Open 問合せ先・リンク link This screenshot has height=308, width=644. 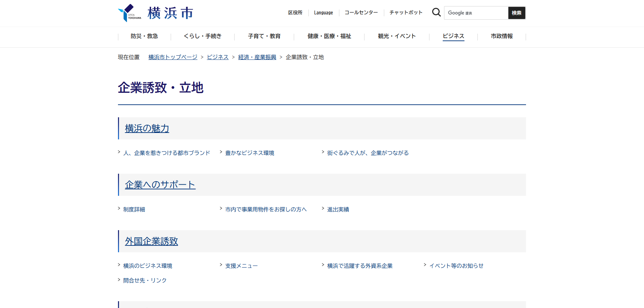(x=145, y=280)
